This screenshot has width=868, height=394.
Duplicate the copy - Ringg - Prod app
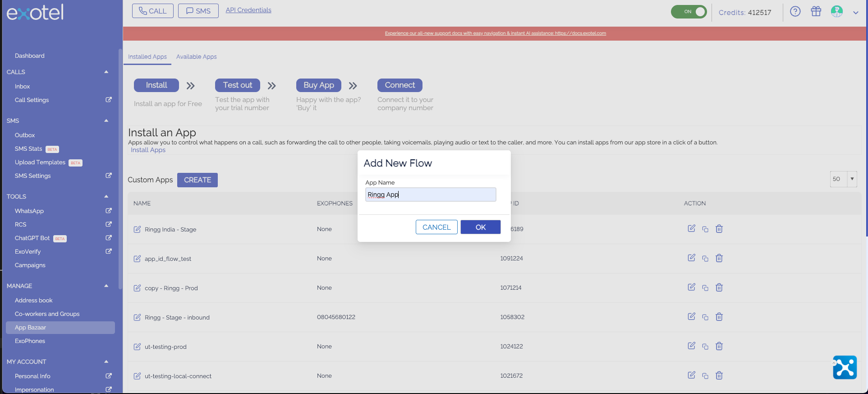tap(705, 288)
